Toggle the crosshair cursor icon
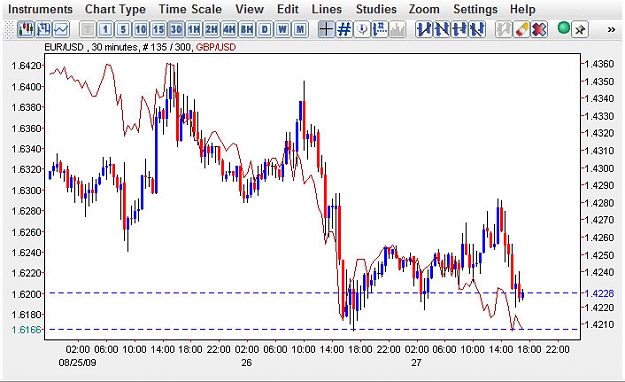This screenshot has width=625, height=382. point(326,30)
